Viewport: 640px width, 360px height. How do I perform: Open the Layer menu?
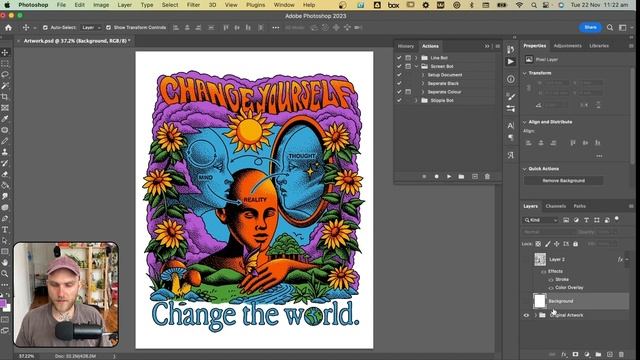[x=124, y=5]
